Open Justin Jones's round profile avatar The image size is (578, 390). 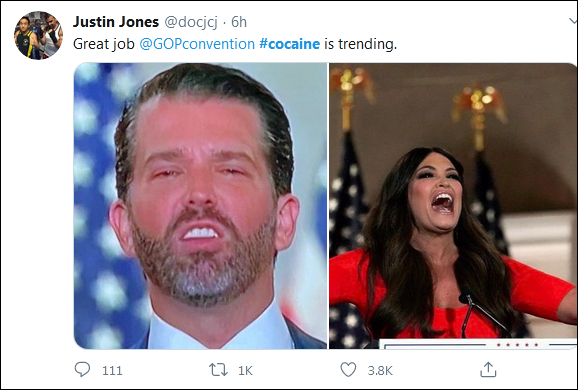pos(38,35)
